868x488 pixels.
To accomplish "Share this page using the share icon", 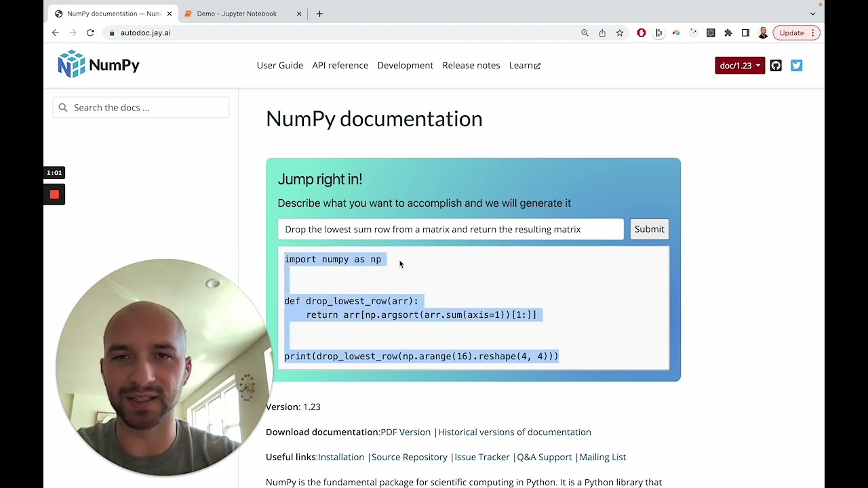I will click(602, 33).
